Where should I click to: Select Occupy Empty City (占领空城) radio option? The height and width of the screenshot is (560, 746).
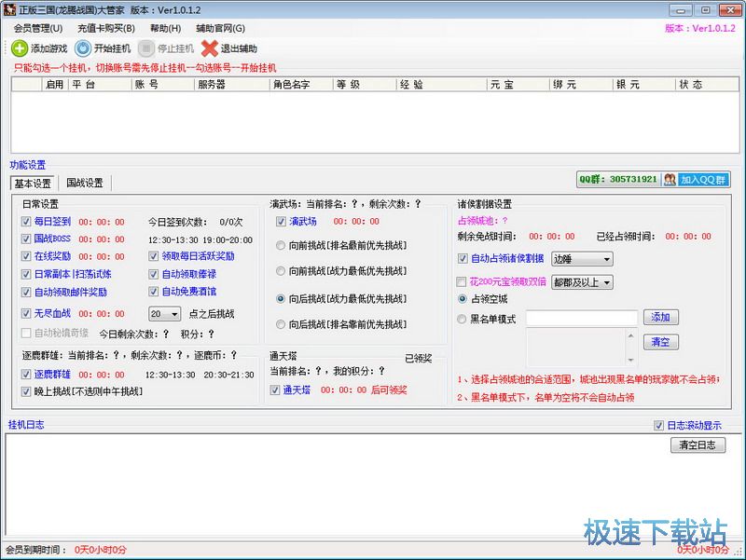point(463,299)
